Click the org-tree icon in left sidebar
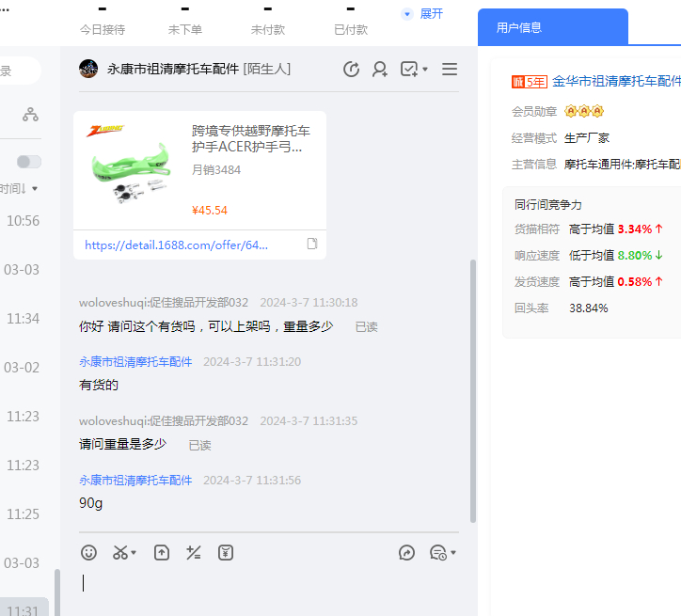 tap(31, 115)
